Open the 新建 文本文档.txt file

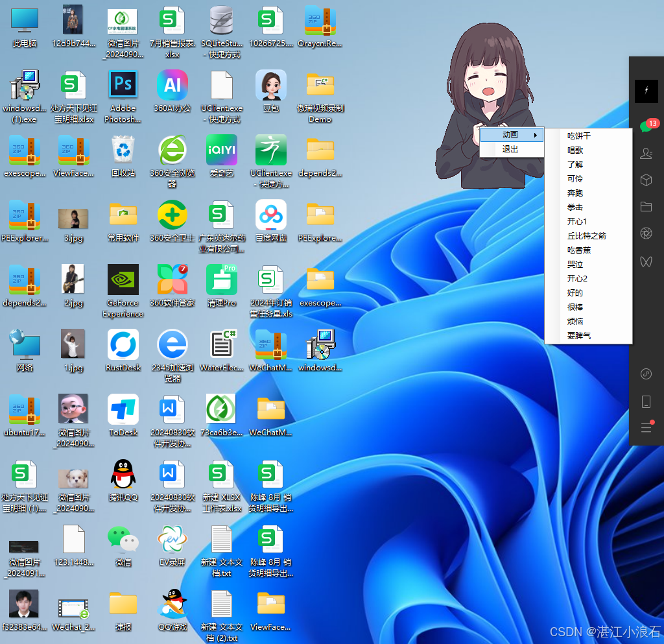[x=222, y=540]
